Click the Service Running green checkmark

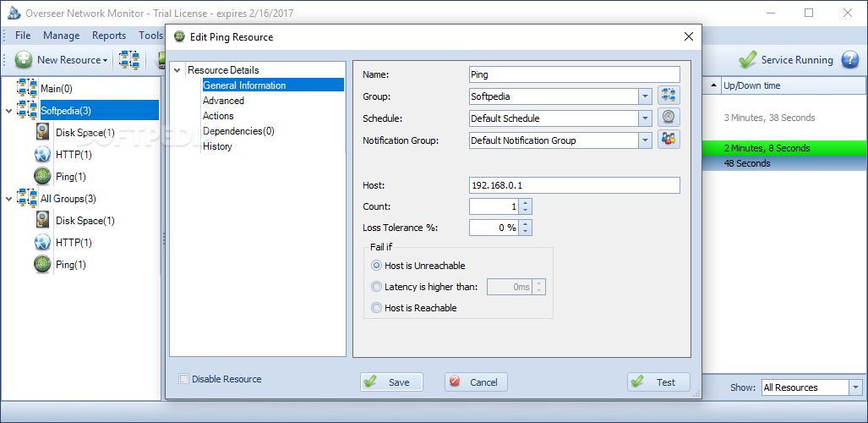point(747,59)
